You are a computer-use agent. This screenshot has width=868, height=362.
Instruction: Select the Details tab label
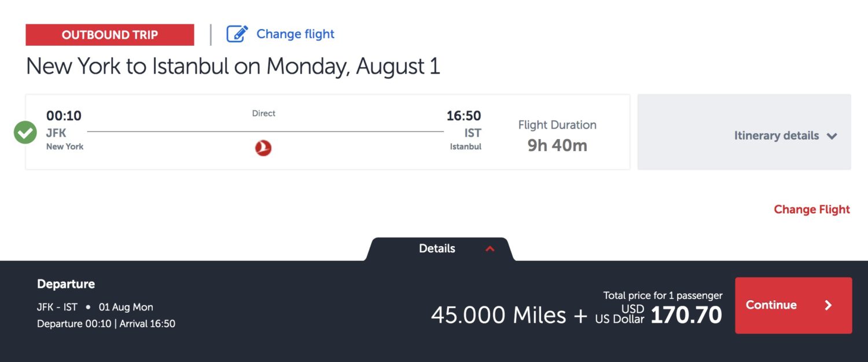[437, 248]
